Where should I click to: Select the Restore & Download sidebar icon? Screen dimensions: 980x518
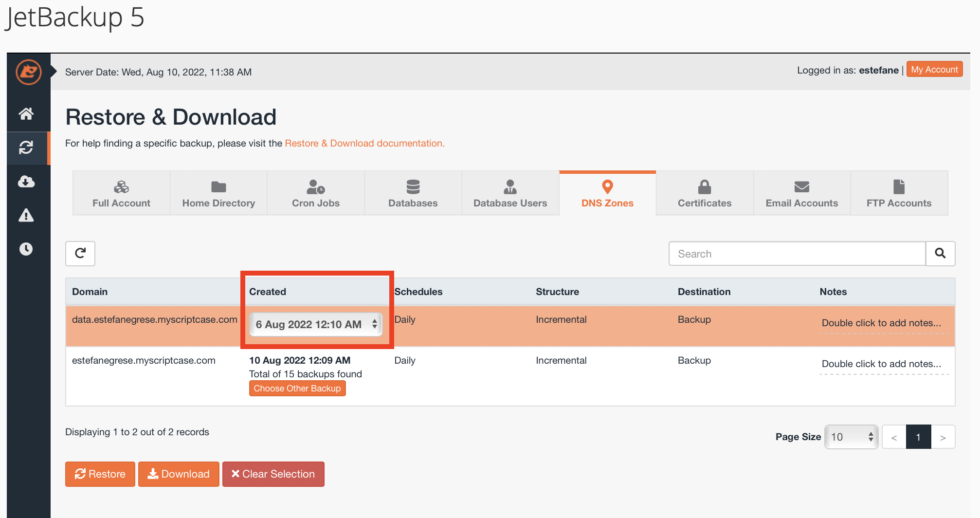click(x=26, y=148)
